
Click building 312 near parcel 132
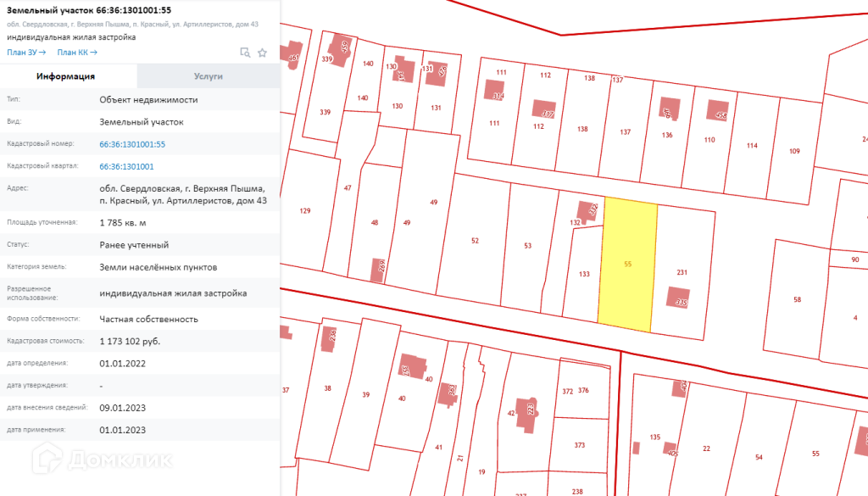pyautogui.click(x=588, y=211)
